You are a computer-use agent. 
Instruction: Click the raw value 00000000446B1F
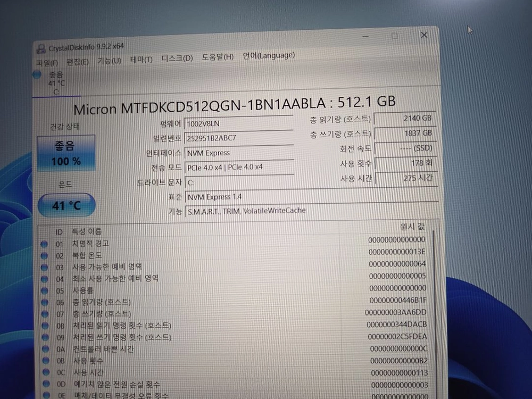coord(397,300)
